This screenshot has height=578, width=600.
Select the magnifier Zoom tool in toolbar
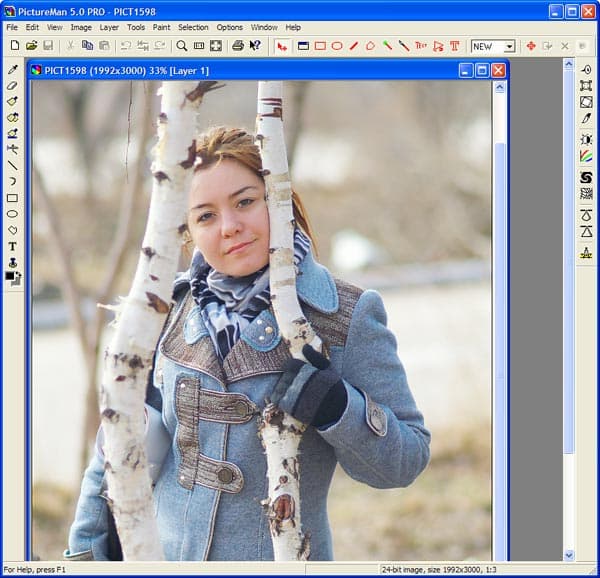click(x=182, y=46)
